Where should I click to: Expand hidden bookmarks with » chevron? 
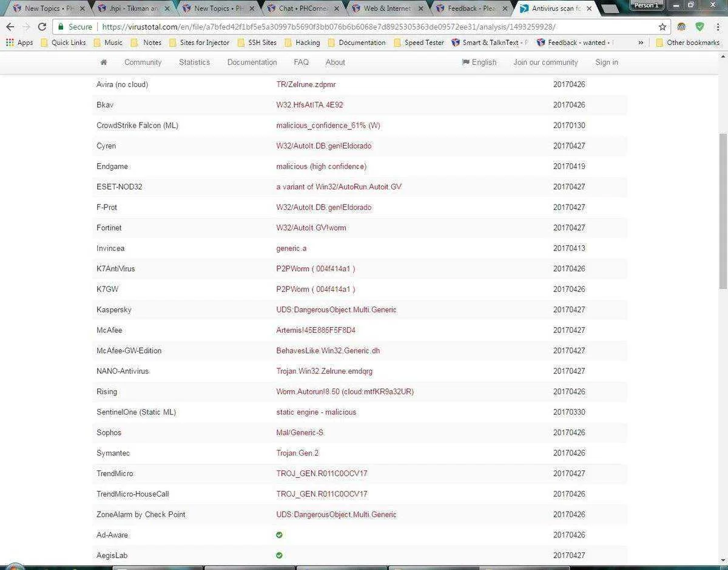(x=641, y=42)
